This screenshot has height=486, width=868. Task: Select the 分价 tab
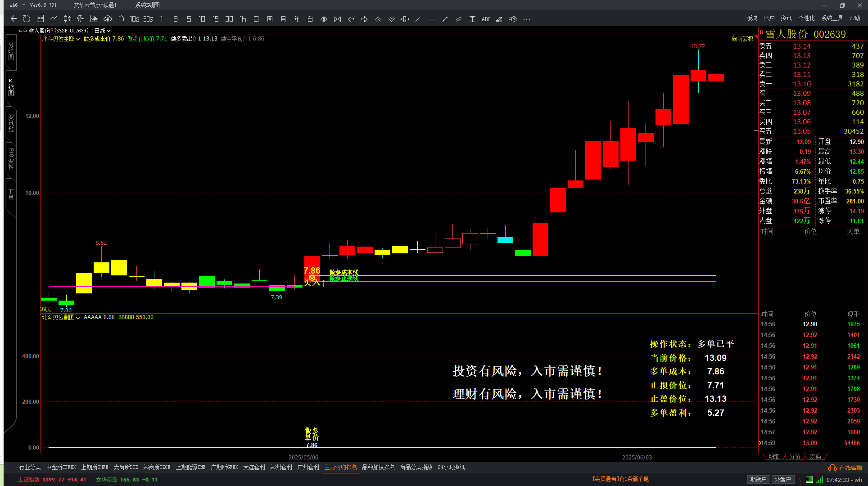[795, 456]
